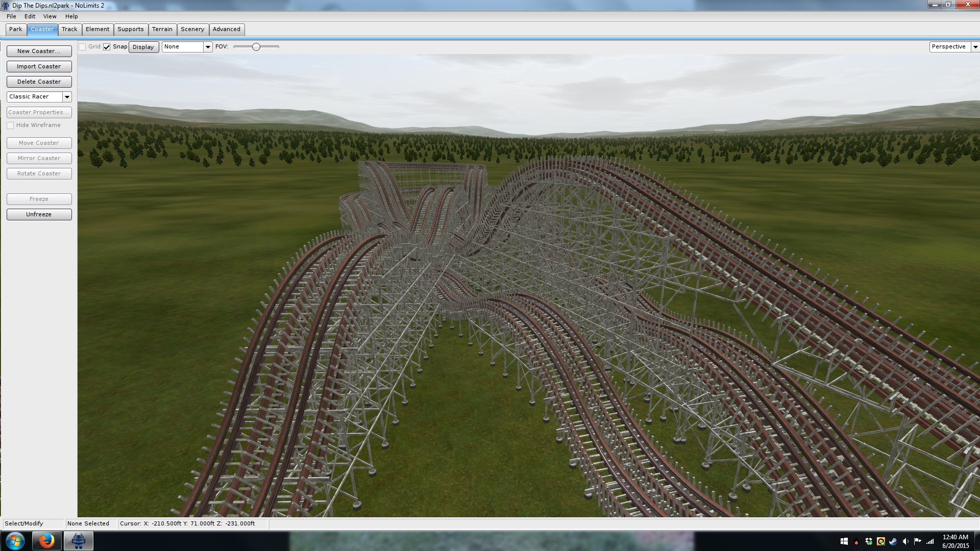Open Firefox from the taskbar
This screenshot has width=980, height=551.
(x=46, y=541)
